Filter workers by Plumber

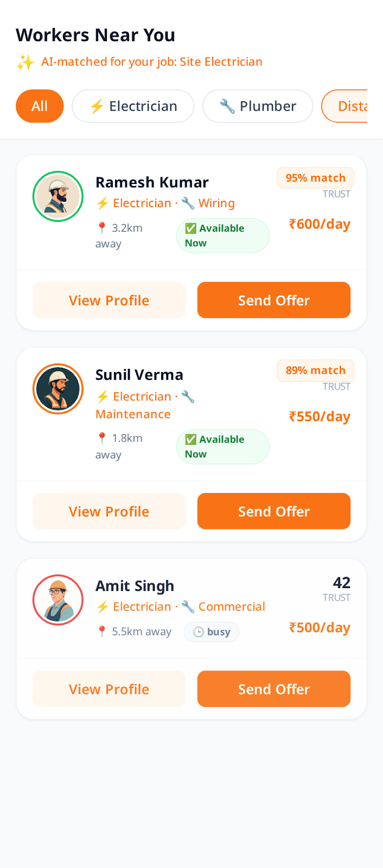point(258,106)
